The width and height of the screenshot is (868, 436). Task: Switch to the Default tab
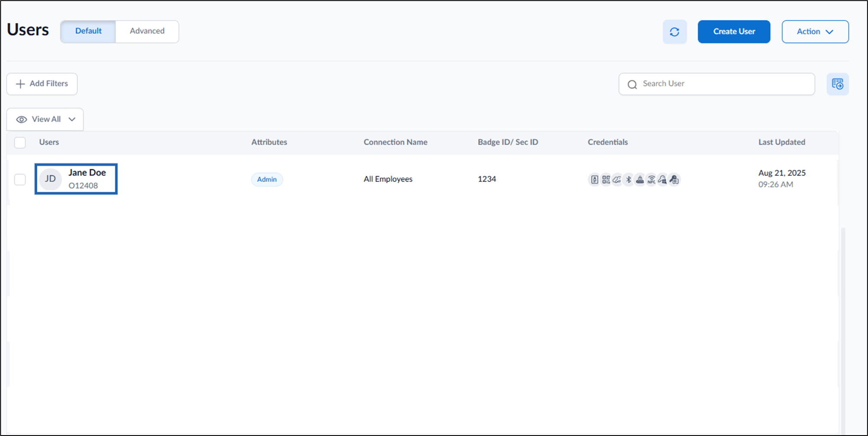click(x=88, y=31)
